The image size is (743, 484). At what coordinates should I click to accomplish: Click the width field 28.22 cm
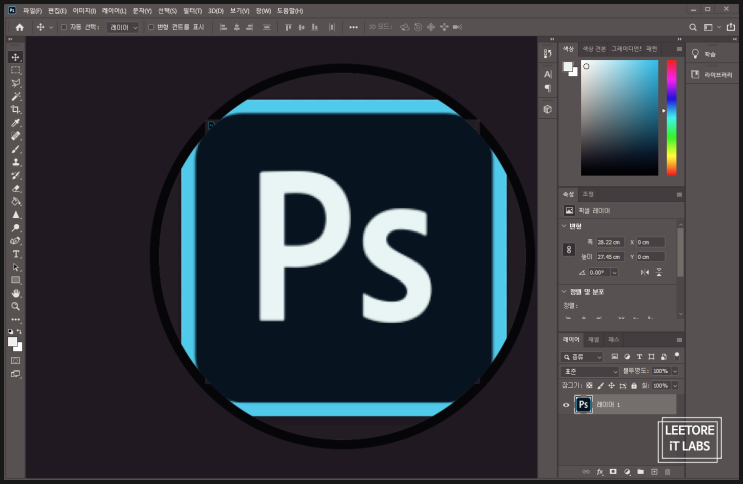pos(610,242)
